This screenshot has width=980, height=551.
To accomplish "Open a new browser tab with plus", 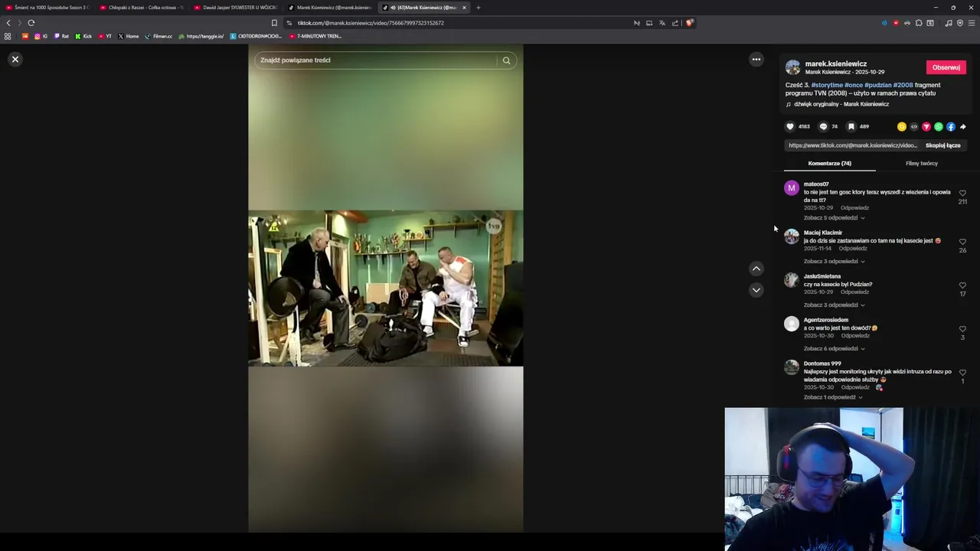I will click(x=479, y=8).
